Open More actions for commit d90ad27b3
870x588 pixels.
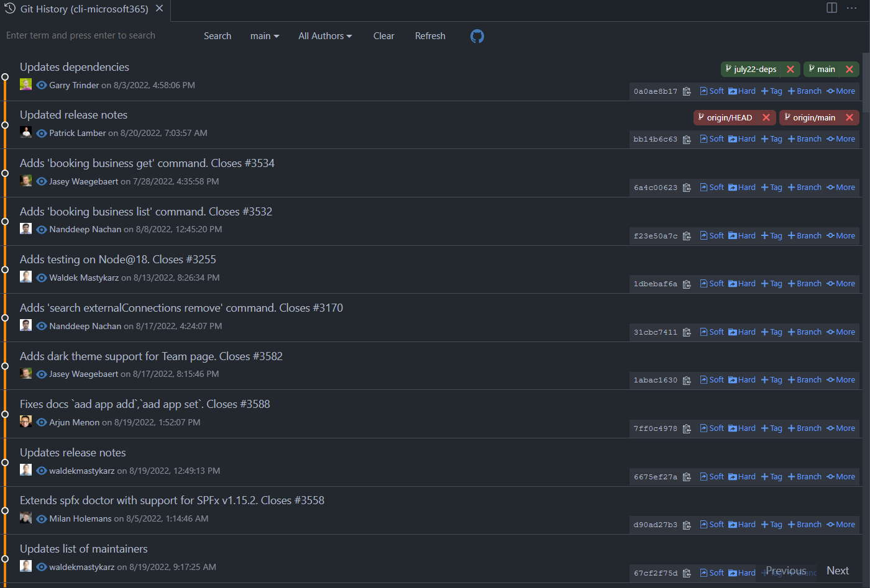click(841, 525)
